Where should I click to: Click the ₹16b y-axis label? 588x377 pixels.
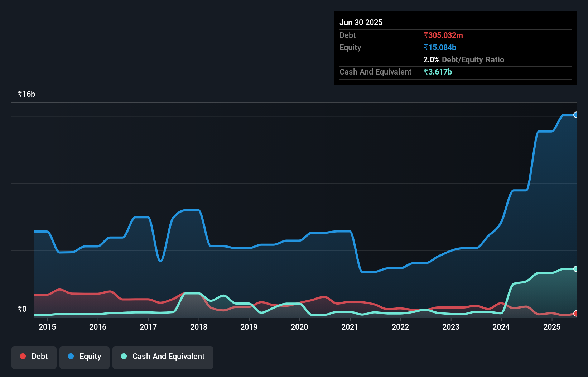[26, 94]
